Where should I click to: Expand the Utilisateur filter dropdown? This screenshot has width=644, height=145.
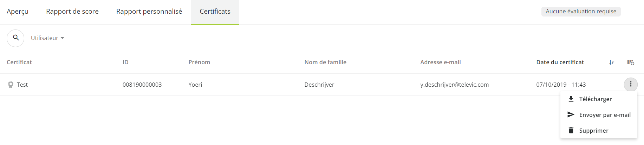tap(47, 38)
